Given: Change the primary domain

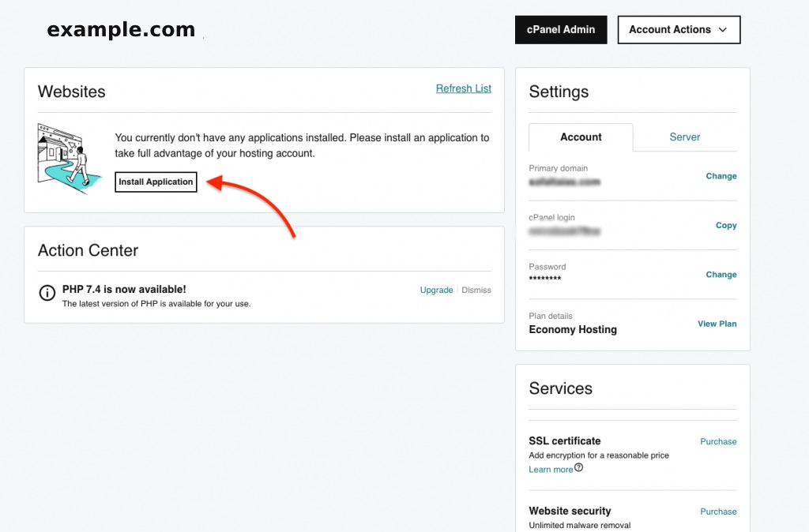Looking at the screenshot, I should click(x=721, y=176).
